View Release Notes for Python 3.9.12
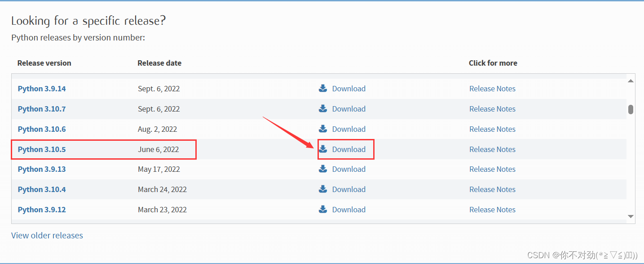The image size is (644, 264). (x=492, y=210)
